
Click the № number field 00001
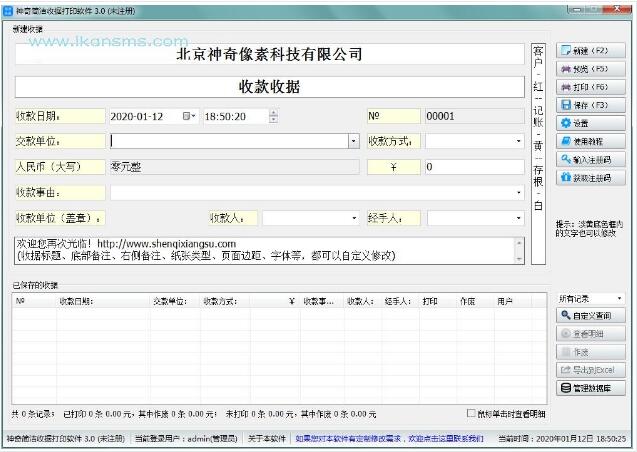[474, 117]
